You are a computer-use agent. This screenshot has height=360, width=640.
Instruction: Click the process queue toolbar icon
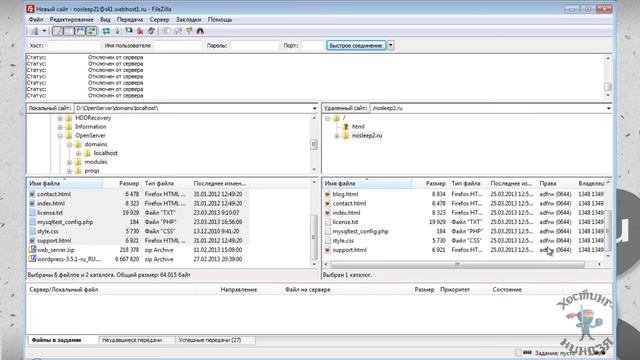[118, 31]
